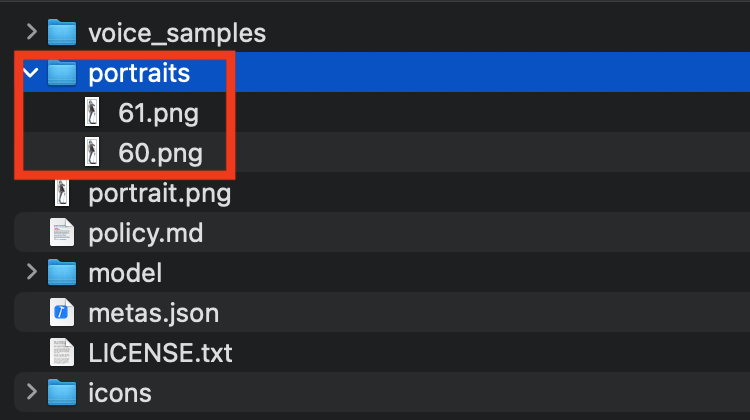Select the 60.png file name

point(160,153)
